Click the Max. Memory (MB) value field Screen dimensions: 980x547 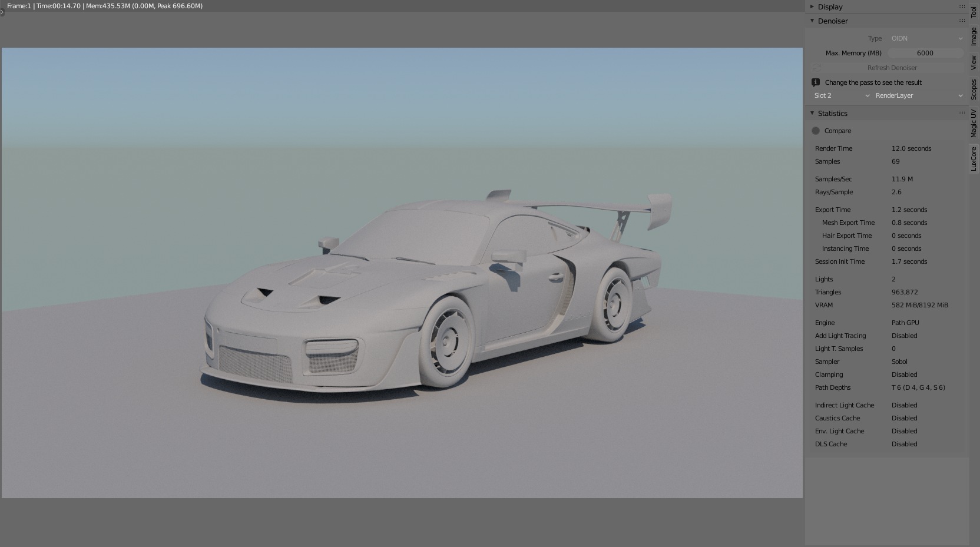click(x=925, y=53)
